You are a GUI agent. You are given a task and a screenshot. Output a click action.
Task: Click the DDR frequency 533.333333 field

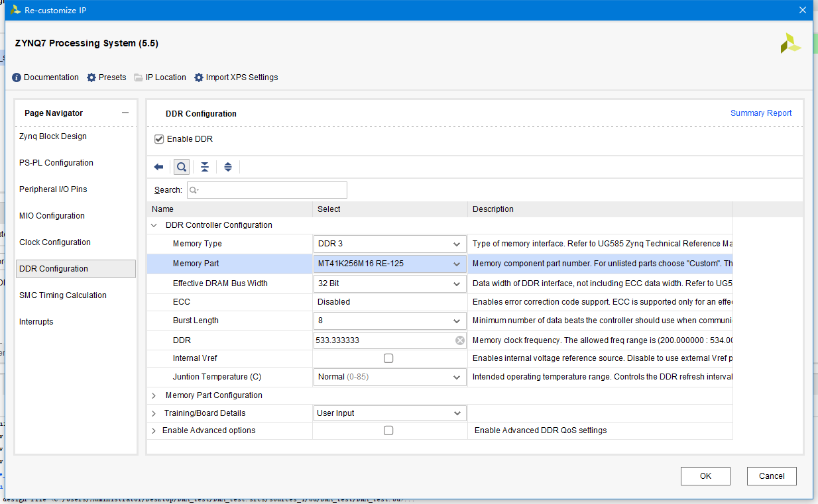[390, 340]
